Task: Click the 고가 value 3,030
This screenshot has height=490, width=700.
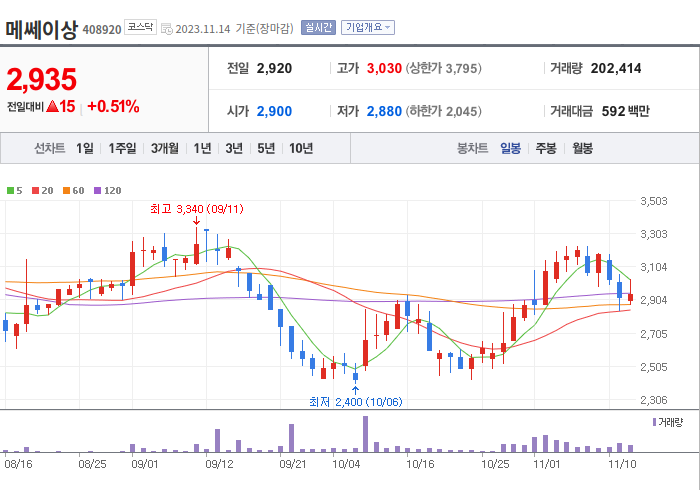Action: [x=384, y=68]
